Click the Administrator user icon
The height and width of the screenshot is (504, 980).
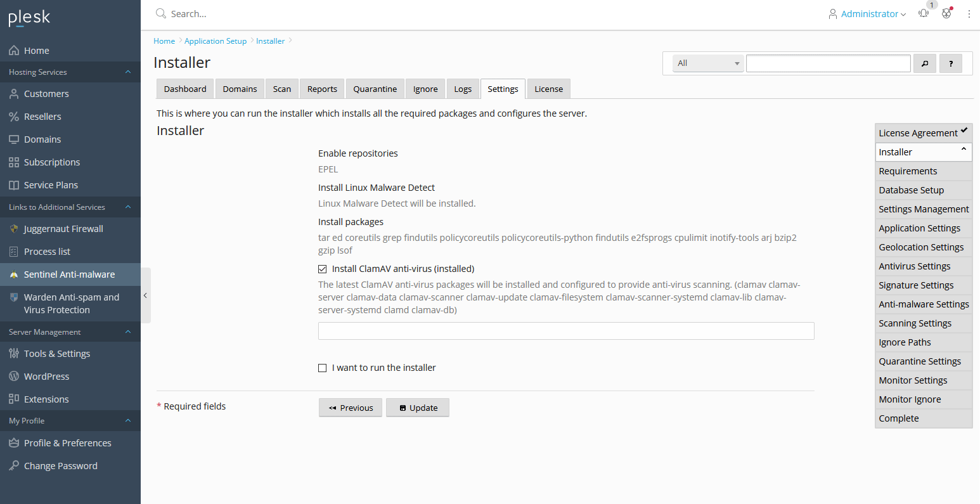(833, 14)
